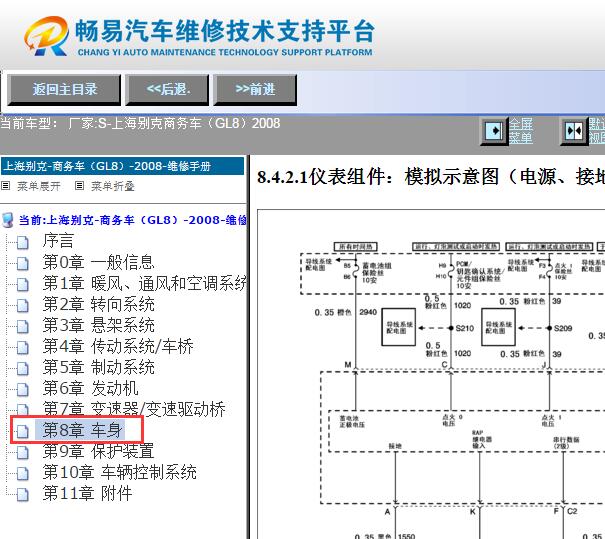Screen dimensions: 605x539
Task: Click the default view double-arrow icon
Action: (574, 131)
